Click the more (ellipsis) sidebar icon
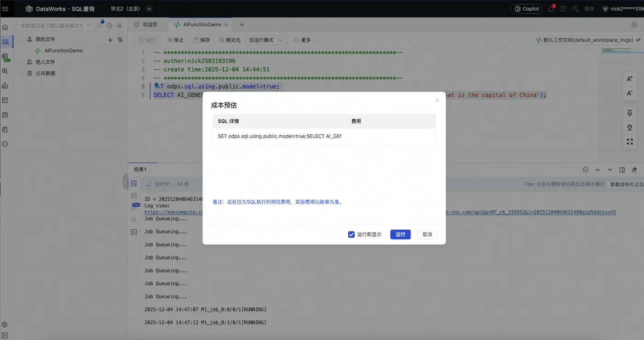This screenshot has width=644, height=340. coord(5,144)
